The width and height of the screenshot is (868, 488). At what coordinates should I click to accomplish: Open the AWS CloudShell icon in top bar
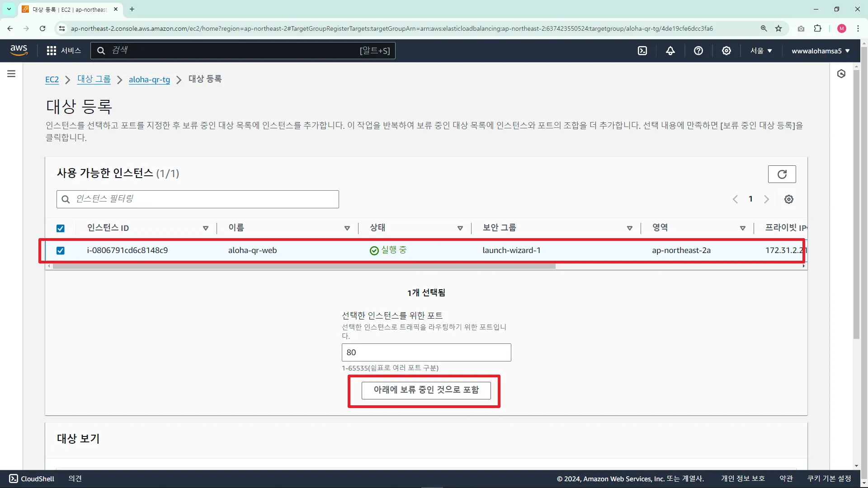[x=642, y=51]
